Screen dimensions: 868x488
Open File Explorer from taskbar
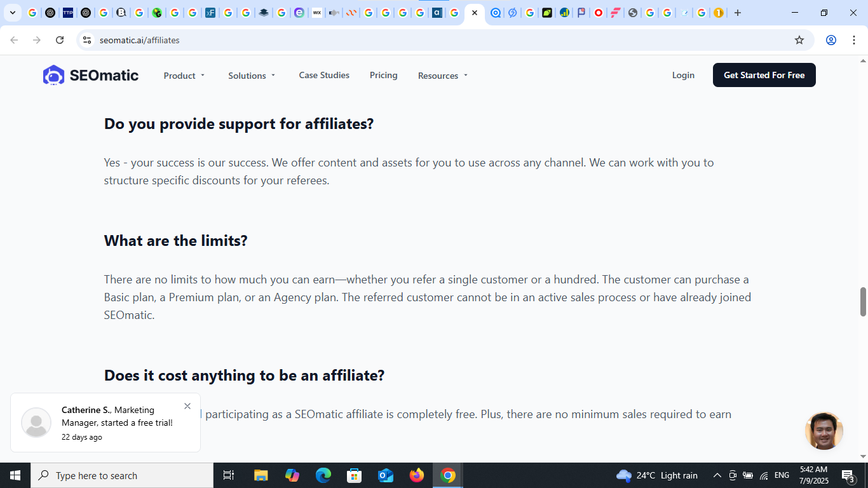point(261,475)
